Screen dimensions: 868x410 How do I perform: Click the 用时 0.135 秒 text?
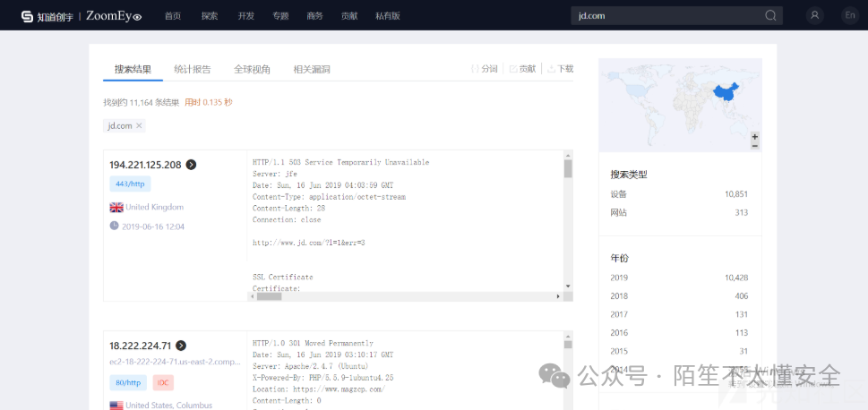209,102
